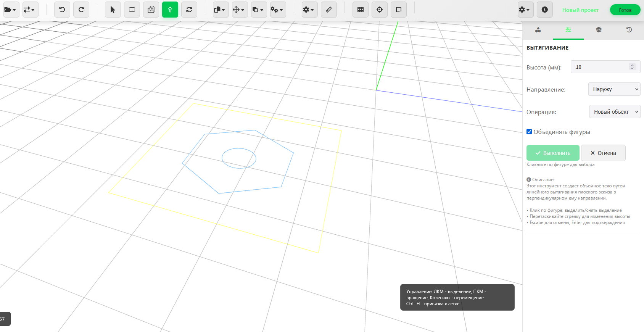Switch to the layers panel tab
This screenshot has width=644, height=332.
(x=599, y=30)
